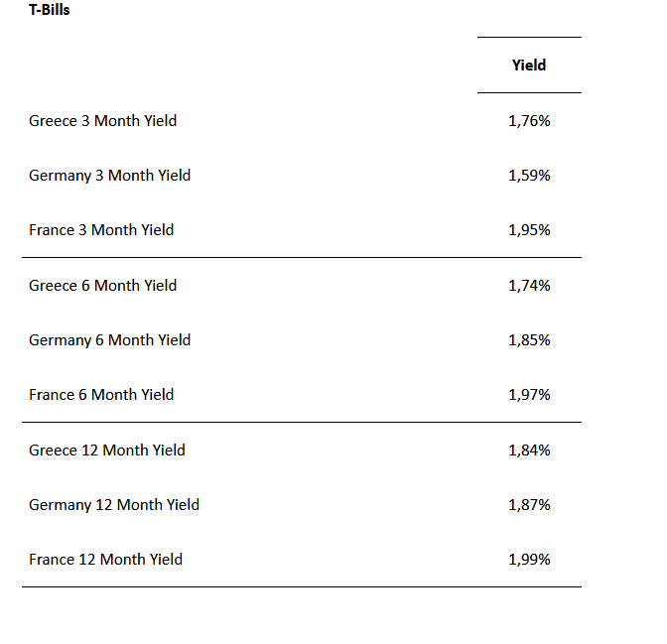Click the France 12 Month Yield label
The image size is (667, 644).
106,560
